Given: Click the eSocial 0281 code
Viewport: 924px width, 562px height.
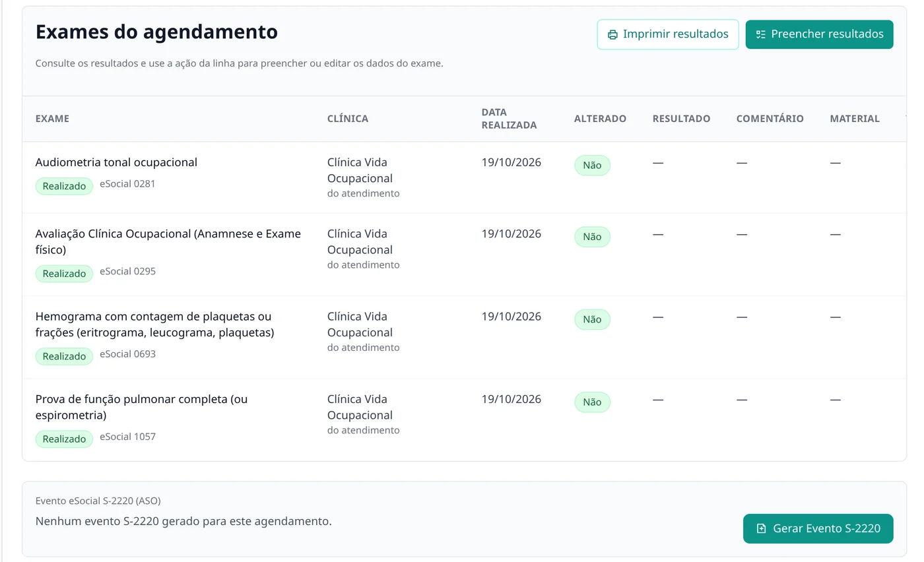Looking at the screenshot, I should pos(127,184).
